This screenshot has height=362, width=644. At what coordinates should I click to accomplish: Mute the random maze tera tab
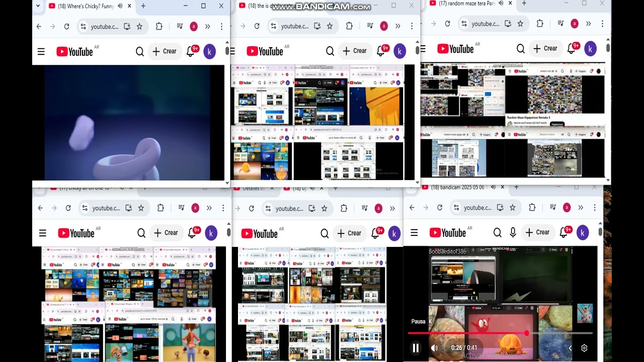pyautogui.click(x=501, y=4)
